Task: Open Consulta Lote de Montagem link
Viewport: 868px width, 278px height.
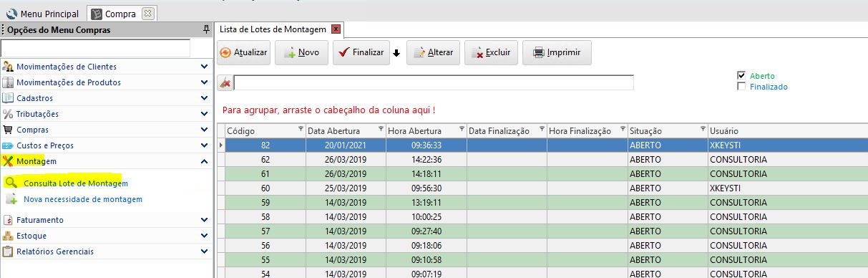Action: click(x=71, y=183)
